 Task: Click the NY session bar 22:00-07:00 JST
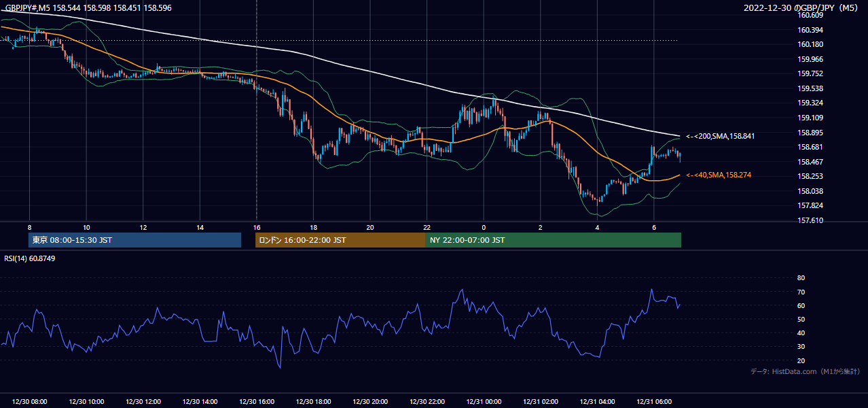(554, 240)
